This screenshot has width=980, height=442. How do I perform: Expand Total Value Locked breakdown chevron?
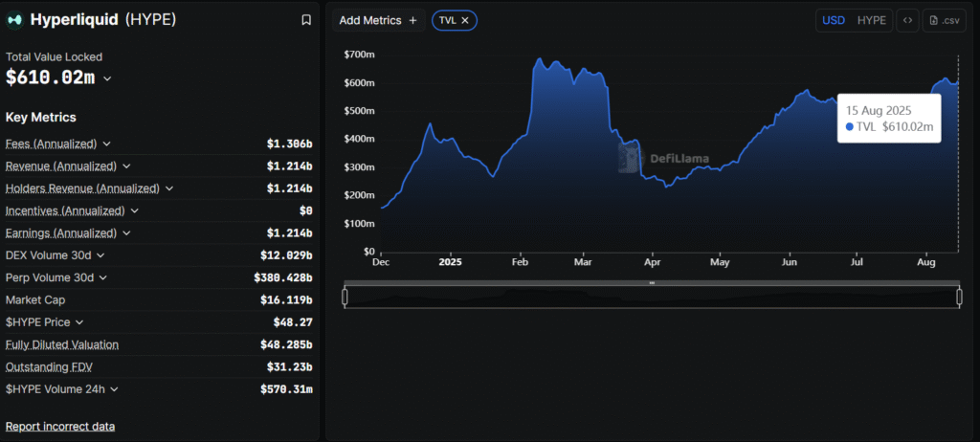(107, 78)
